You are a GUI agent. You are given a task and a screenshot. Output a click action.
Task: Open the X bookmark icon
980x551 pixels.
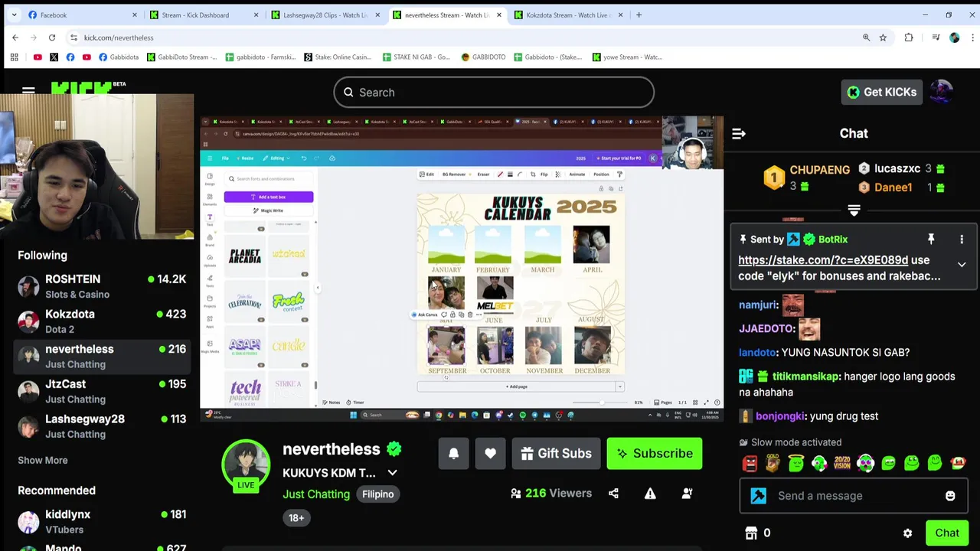coord(54,57)
